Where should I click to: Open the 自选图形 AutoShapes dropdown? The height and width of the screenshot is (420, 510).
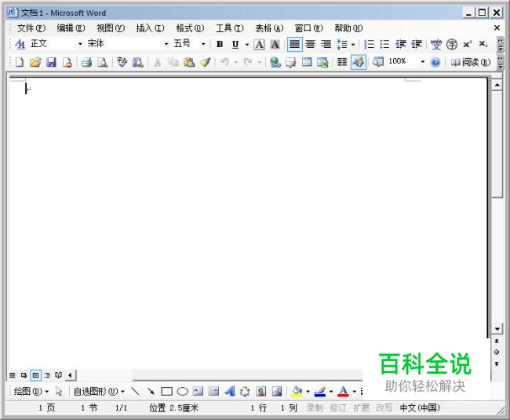point(99,392)
